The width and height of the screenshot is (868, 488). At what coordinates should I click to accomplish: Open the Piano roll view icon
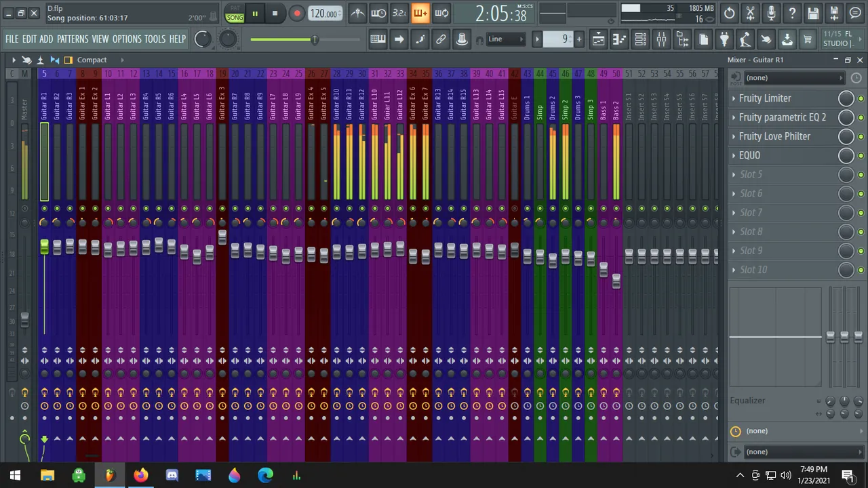pyautogui.click(x=619, y=39)
